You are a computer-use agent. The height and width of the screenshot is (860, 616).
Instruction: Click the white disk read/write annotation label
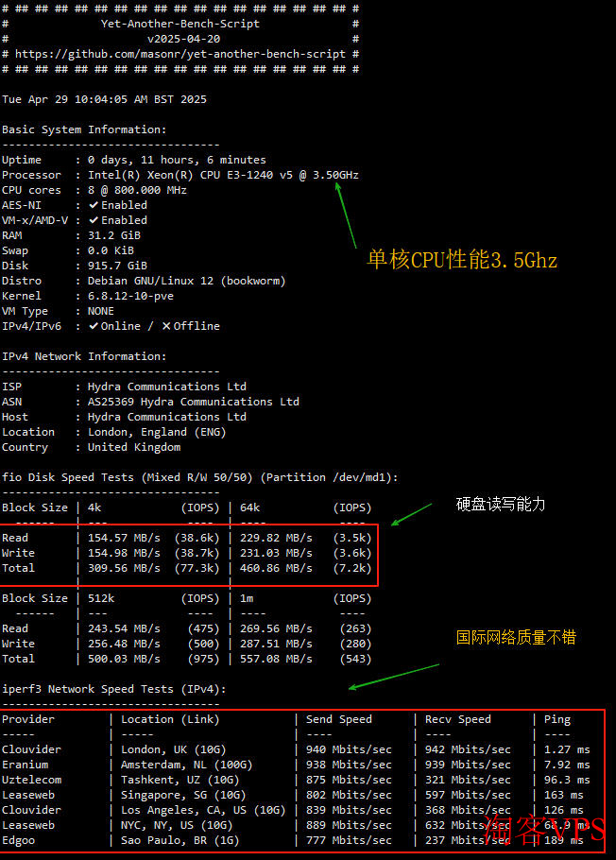click(x=501, y=506)
